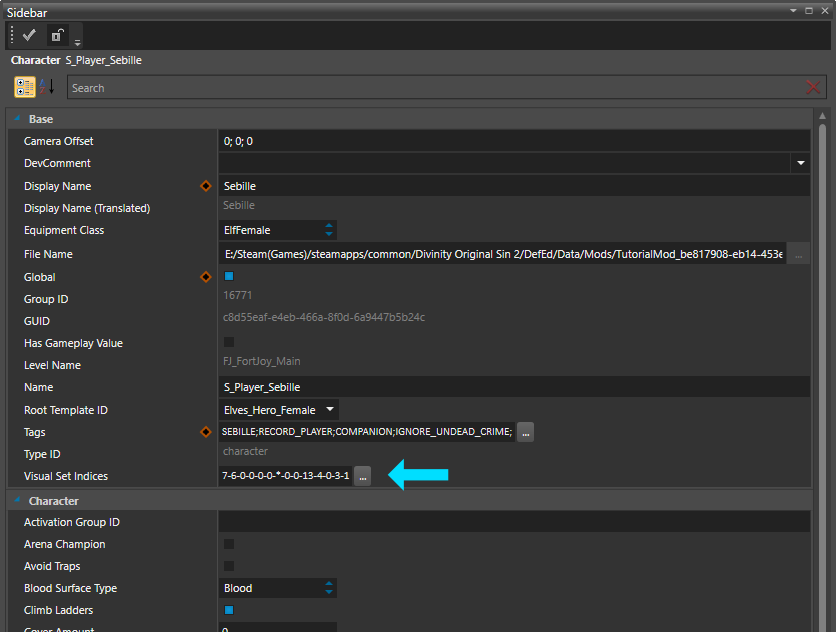Open the DevComment dropdown arrow
The image size is (836, 632).
800,163
